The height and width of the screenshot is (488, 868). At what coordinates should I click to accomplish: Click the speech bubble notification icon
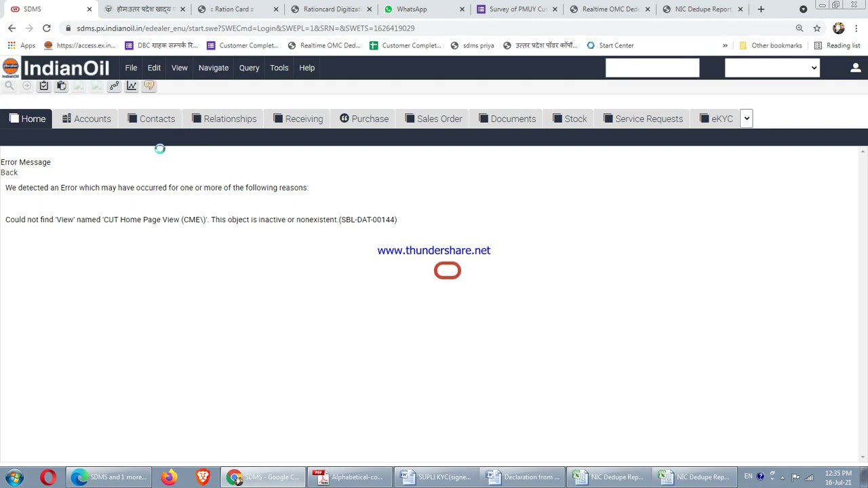click(149, 86)
